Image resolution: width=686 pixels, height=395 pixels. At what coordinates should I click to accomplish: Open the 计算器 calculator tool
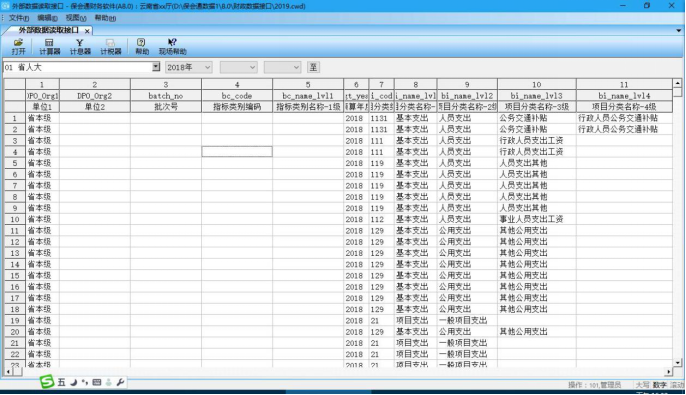49,46
